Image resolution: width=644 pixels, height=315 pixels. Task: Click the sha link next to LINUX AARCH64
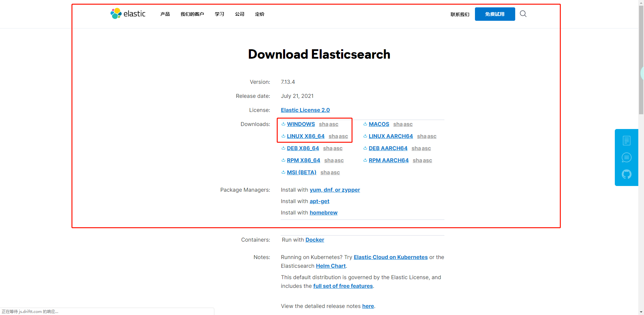click(x=422, y=136)
